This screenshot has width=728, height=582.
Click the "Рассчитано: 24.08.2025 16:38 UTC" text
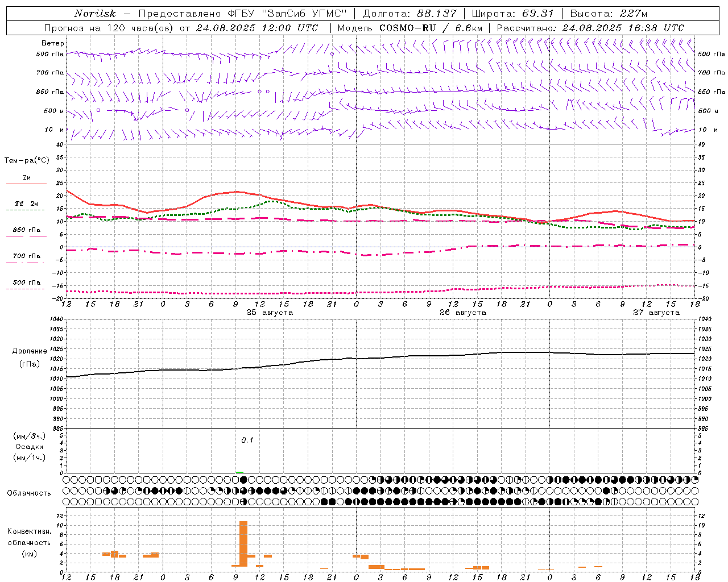coord(590,28)
